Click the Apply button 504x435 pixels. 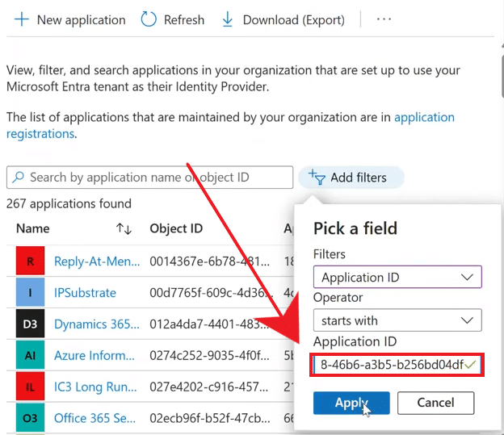351,403
